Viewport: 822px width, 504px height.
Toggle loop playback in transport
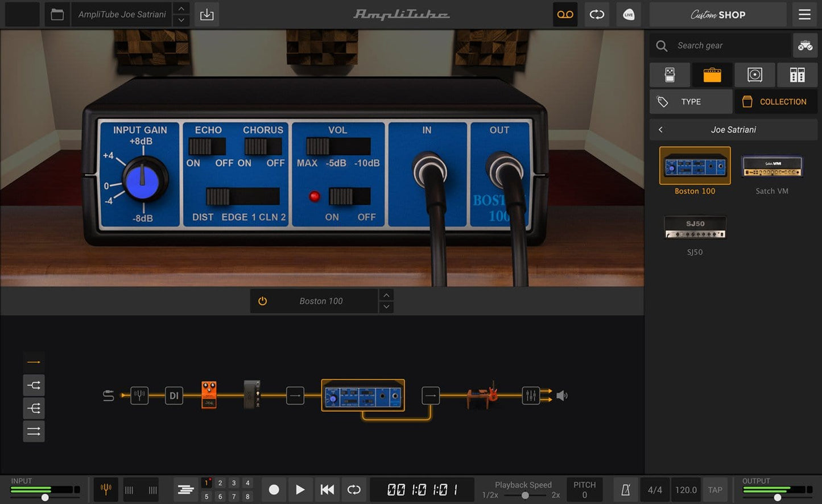tap(354, 489)
